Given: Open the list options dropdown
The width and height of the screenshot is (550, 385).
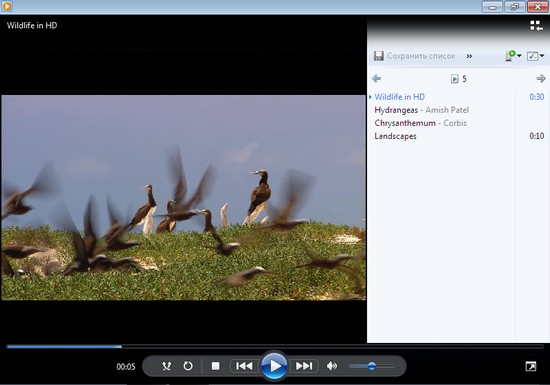Looking at the screenshot, I should [535, 56].
